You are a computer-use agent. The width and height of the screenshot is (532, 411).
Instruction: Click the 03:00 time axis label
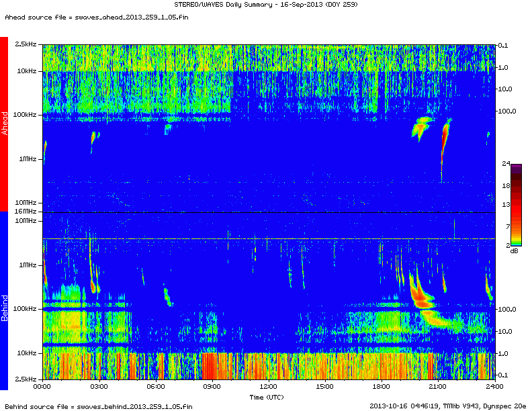click(99, 387)
